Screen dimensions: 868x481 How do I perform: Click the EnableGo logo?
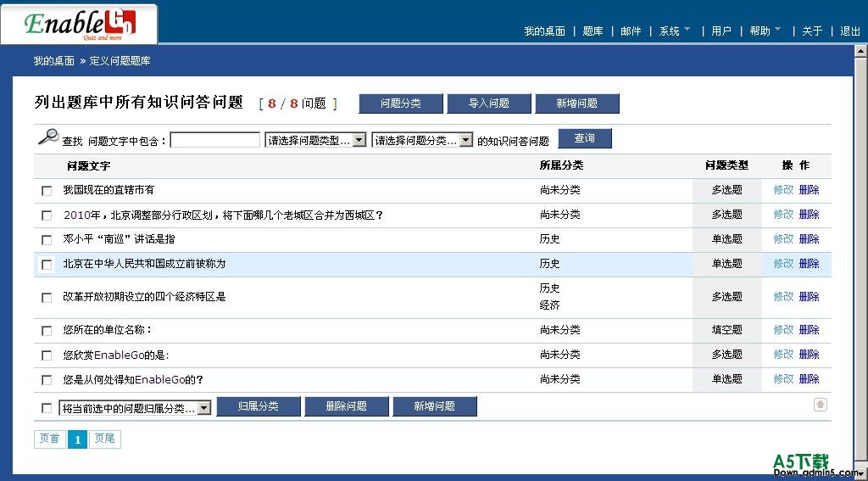pos(79,25)
